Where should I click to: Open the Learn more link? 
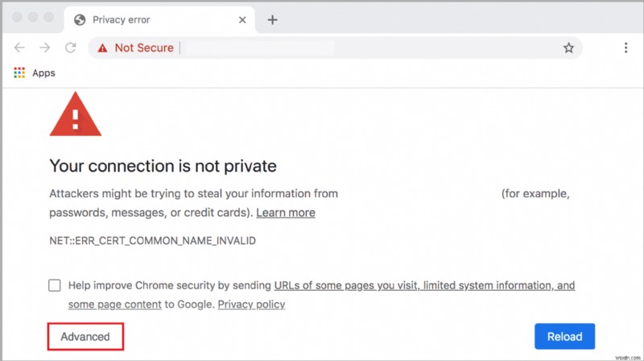point(286,213)
